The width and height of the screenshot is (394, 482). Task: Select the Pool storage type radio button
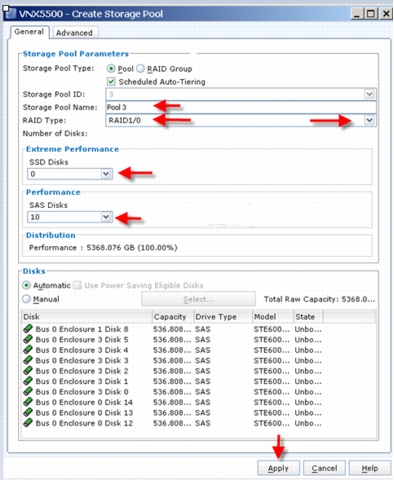pyautogui.click(x=111, y=69)
